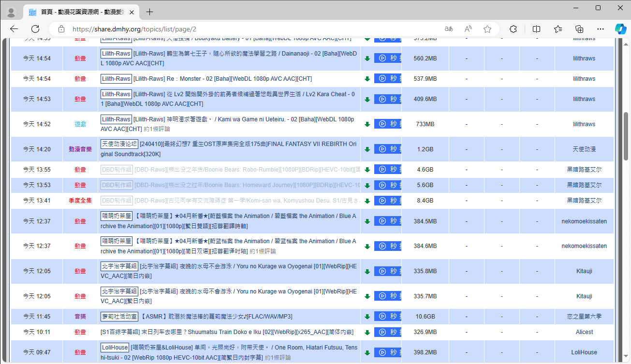
Task: Open S1百综字幕组 Shuumatsu Train title
Action: pyautogui.click(x=227, y=332)
